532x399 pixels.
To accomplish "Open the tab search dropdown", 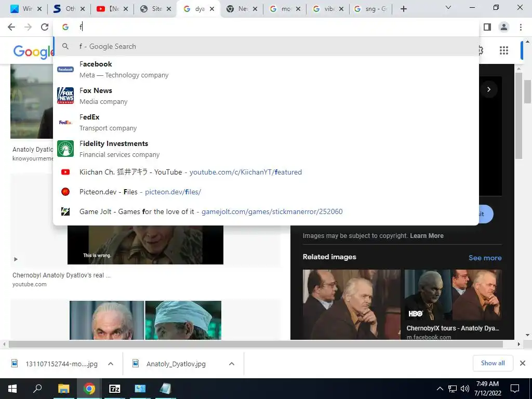I will pyautogui.click(x=448, y=7).
